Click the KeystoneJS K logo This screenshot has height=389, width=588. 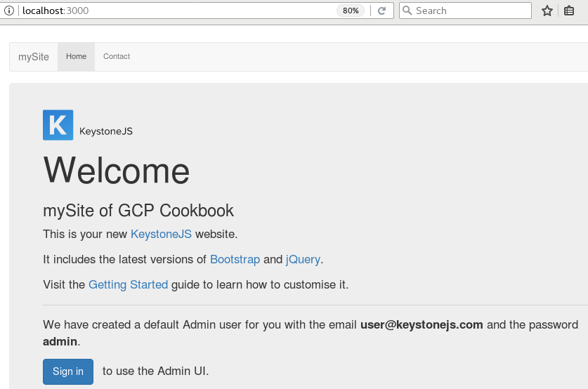point(58,125)
